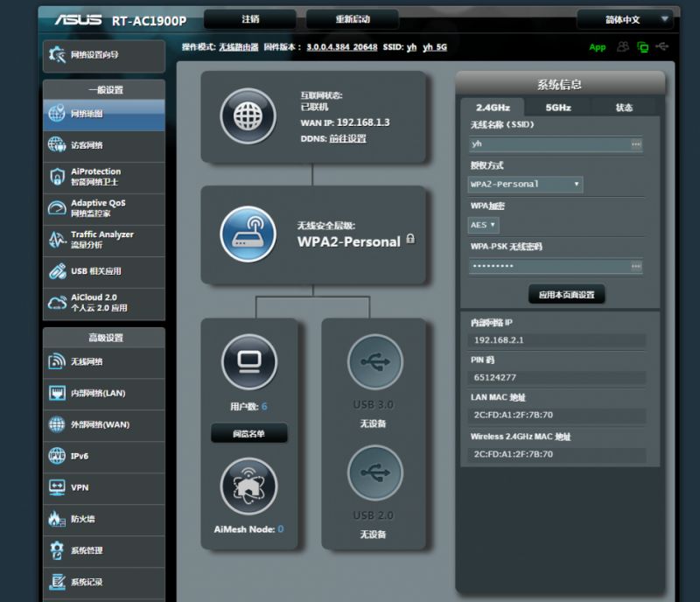Open VPN settings in sidebar menu
Screen dimensions: 700x602
pyautogui.click(x=103, y=487)
